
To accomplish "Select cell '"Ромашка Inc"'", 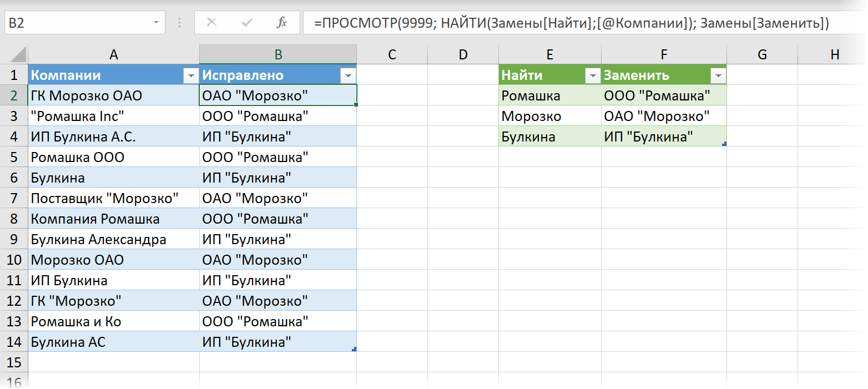I will coord(114,116).
